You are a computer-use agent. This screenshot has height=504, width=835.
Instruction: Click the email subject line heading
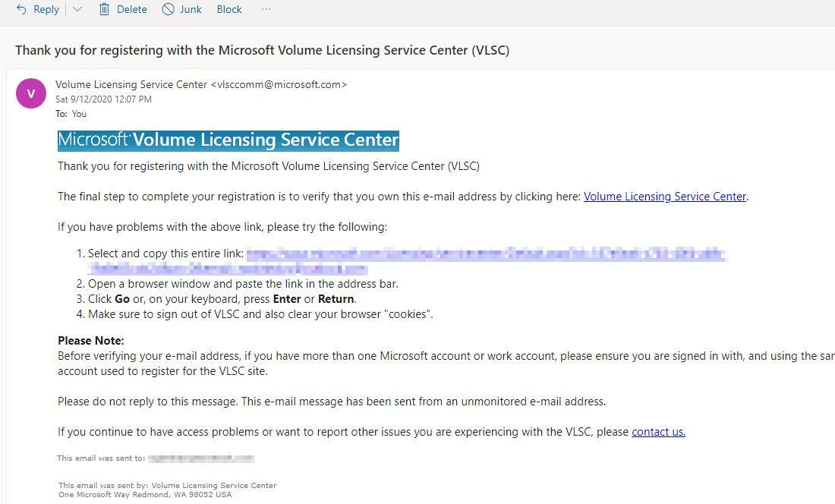pyautogui.click(x=262, y=50)
